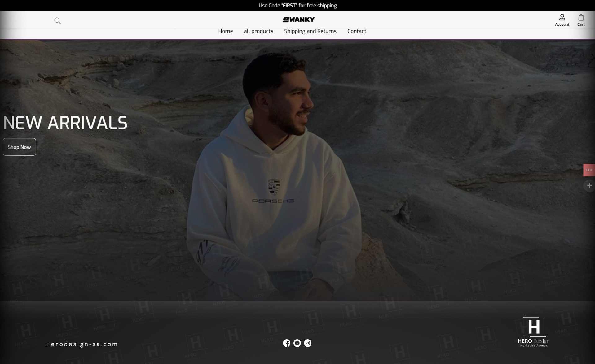Expand the plus icon on right edge
This screenshot has height=364, width=595.
point(589,185)
